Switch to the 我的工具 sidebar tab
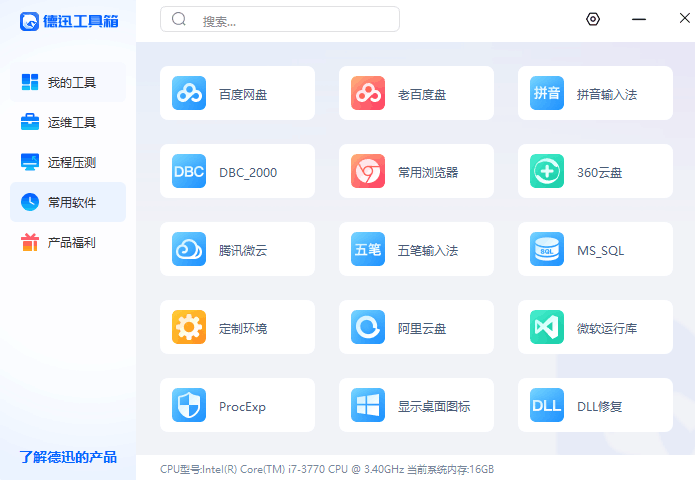Image resolution: width=695 pixels, height=480 pixels. point(68,82)
